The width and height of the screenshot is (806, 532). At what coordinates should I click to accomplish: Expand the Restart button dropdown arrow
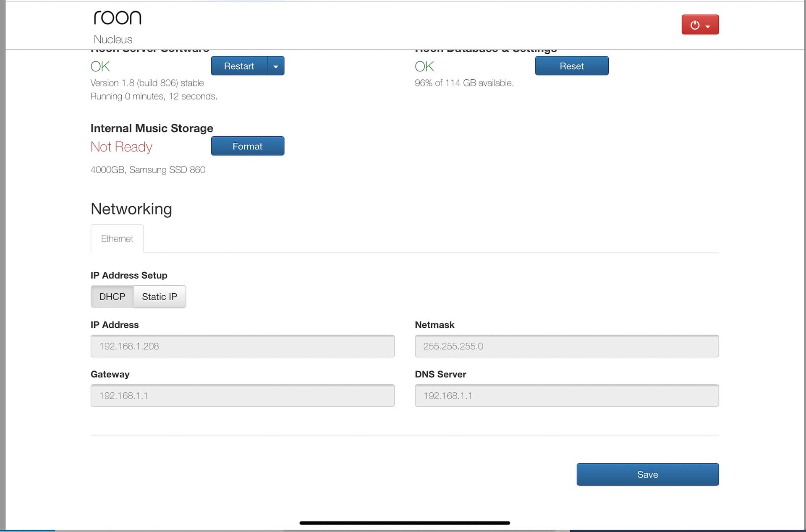(x=276, y=66)
